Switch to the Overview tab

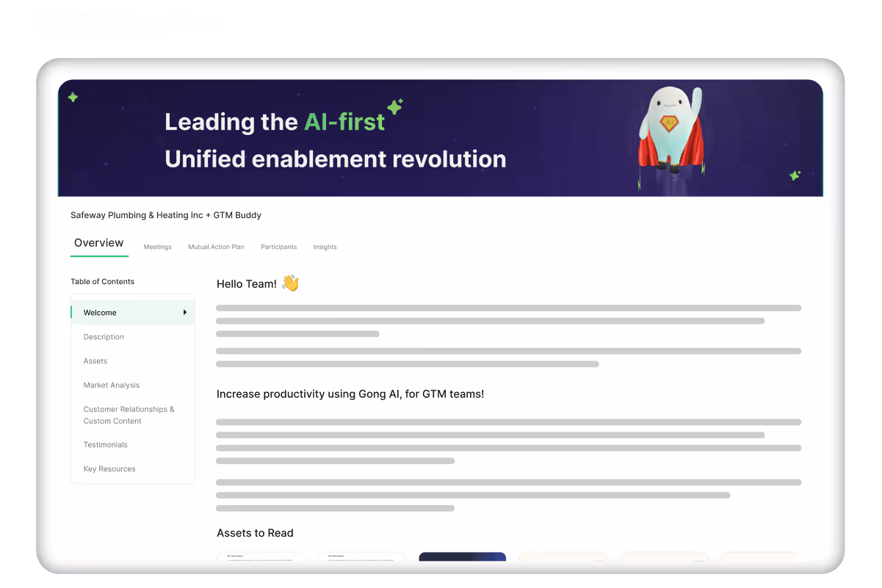(99, 243)
